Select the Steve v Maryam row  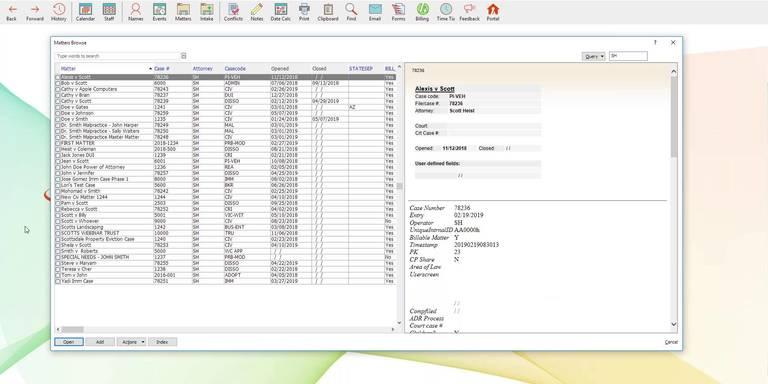tap(225, 263)
